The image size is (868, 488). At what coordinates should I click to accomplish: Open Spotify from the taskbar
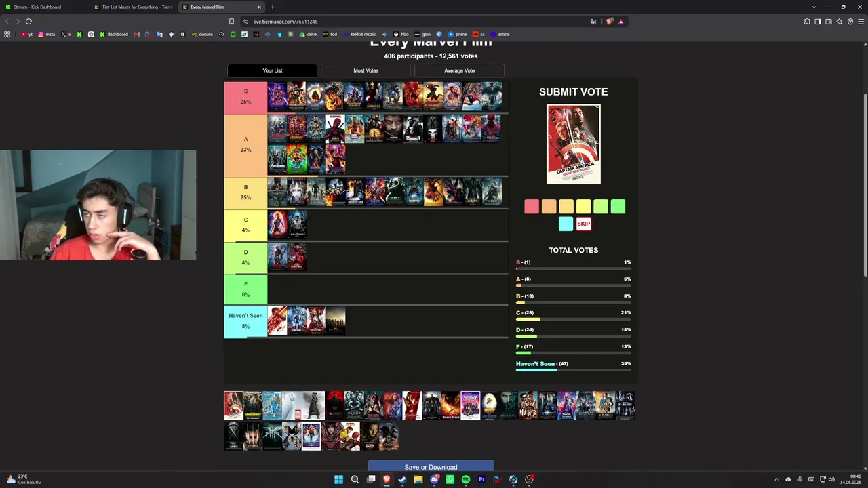(x=466, y=480)
